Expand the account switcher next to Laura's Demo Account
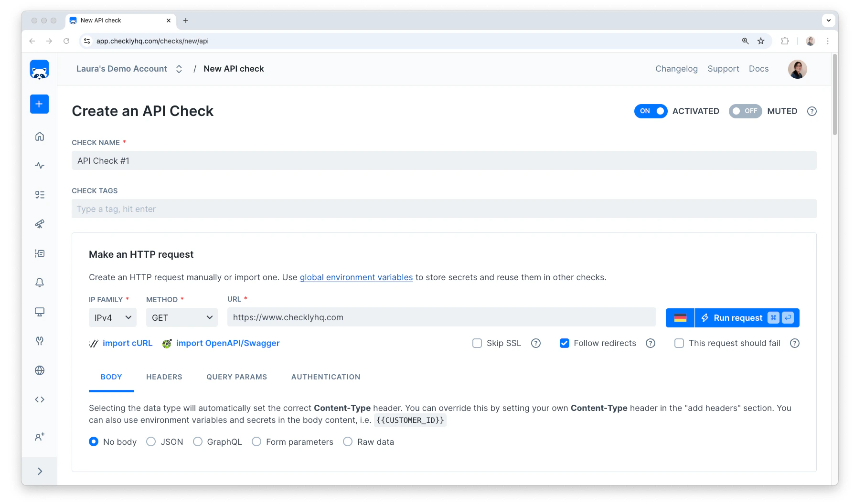This screenshot has height=504, width=854. pyautogui.click(x=179, y=69)
